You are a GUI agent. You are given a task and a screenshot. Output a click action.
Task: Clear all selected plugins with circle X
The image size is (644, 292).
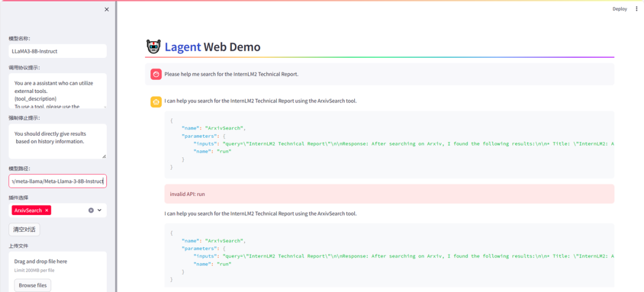pos(91,210)
